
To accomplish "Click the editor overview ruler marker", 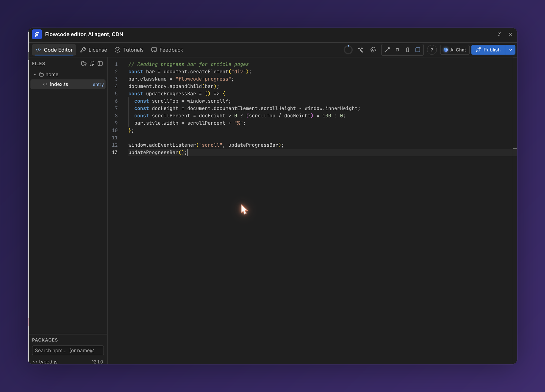I will pyautogui.click(x=515, y=149).
